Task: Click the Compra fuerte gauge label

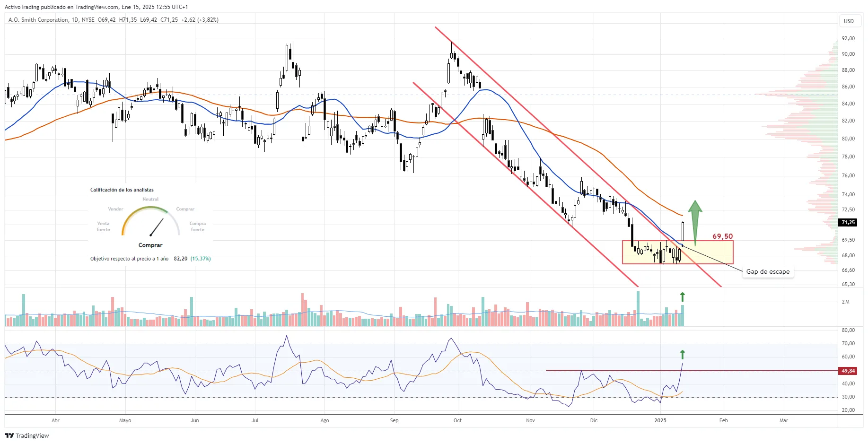Action: coord(198,226)
